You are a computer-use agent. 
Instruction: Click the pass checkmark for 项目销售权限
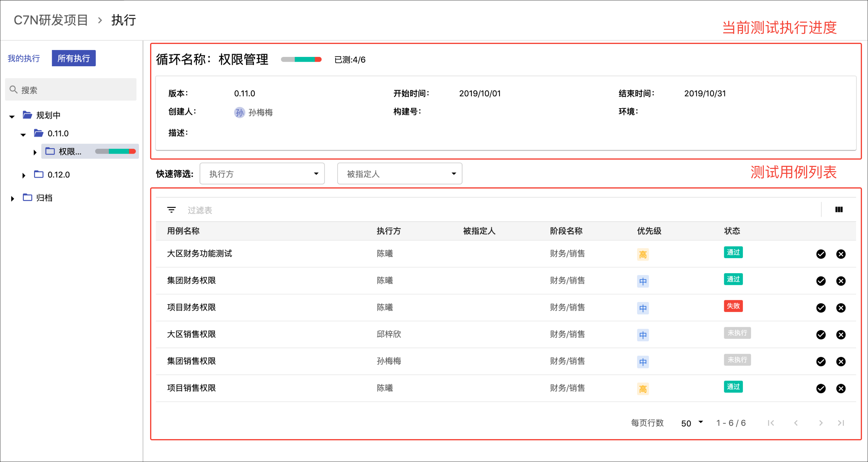[x=821, y=389]
